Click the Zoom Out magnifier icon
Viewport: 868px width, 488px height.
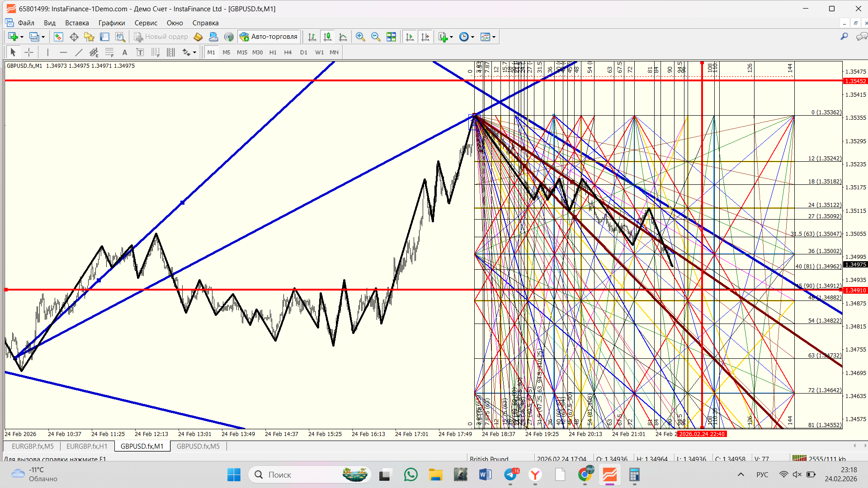tap(375, 37)
